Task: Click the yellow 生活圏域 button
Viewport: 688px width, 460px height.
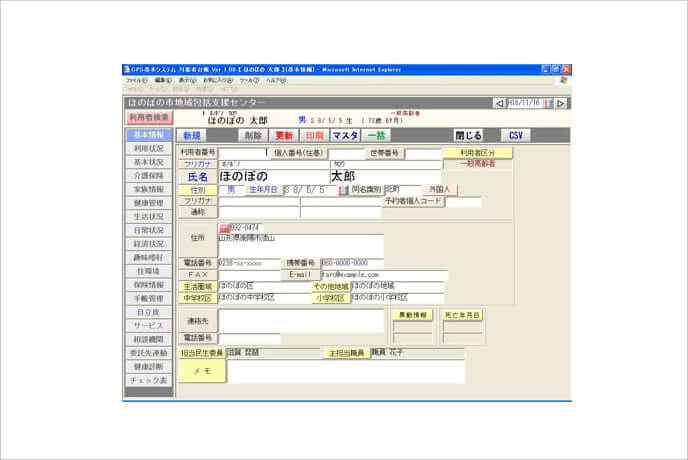Action: point(198,287)
